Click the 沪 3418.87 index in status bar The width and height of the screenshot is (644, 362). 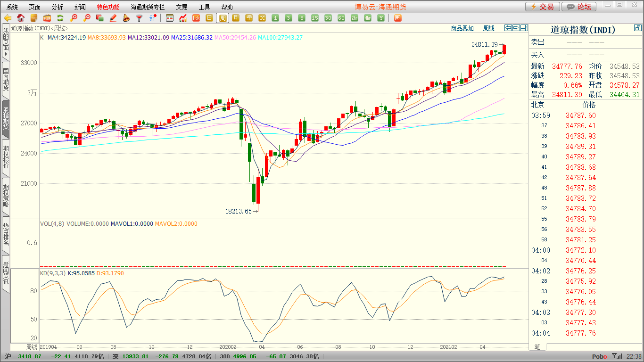point(23,356)
